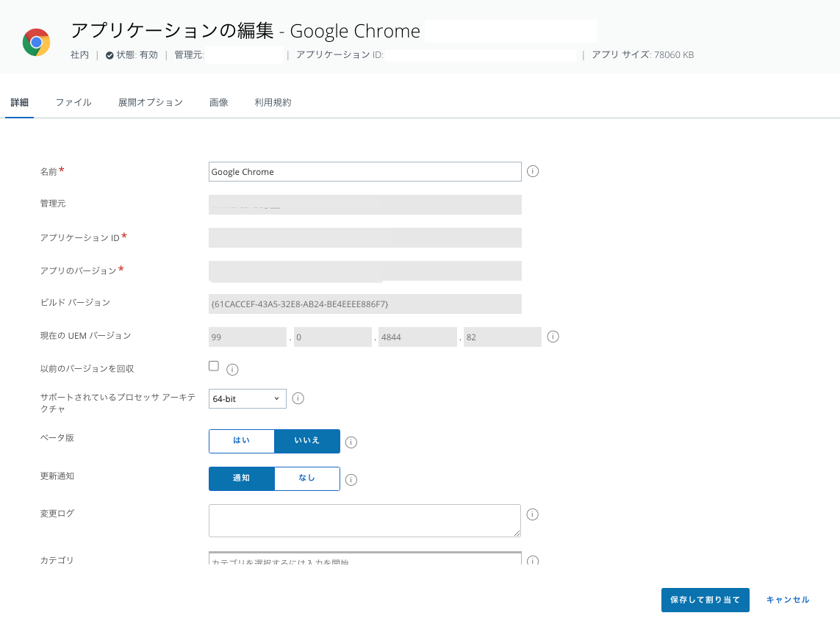Click info icon beside 現在の UEM バージョン fields
Screen dimensions: 840x635
553,337
